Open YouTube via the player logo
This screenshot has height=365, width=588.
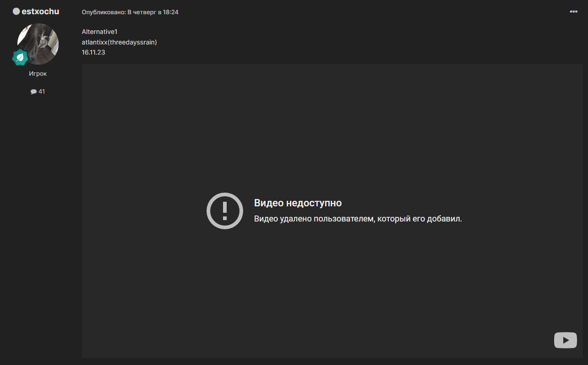point(565,340)
